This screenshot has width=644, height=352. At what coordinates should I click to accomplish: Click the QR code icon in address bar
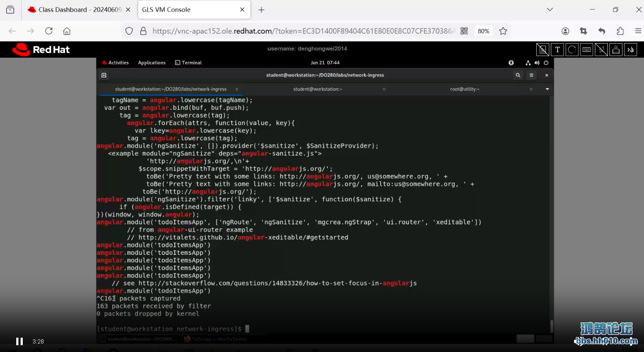[464, 31]
